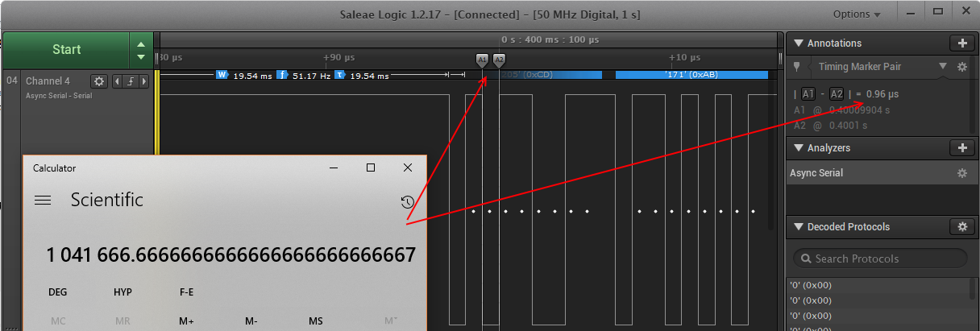
Task: Click M- memory subtract in Calculator
Action: [x=251, y=321]
